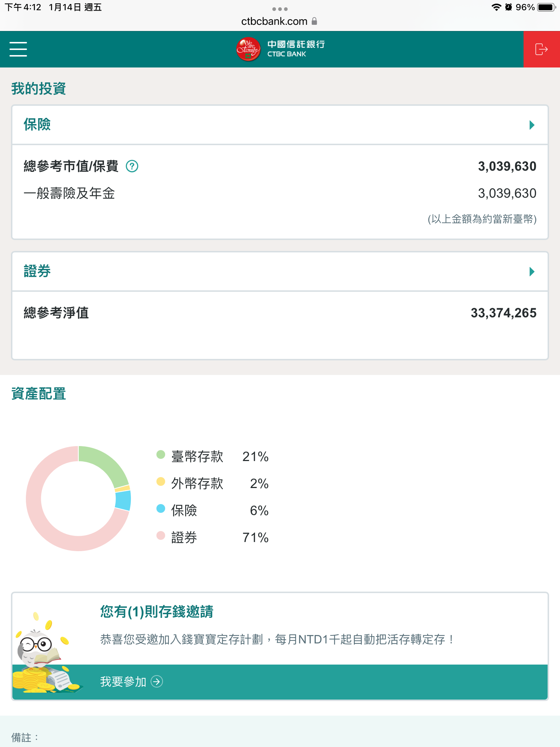Viewport: 560px width, 747px height.
Task: Click the help question mark icon
Action: coord(132,166)
